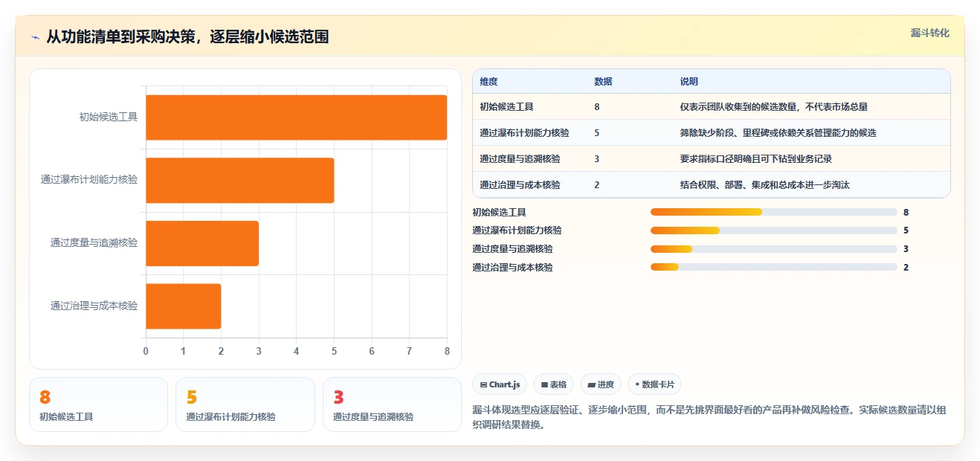Click the 通过瀑布计划能力核验 table cell

pyautogui.click(x=524, y=133)
